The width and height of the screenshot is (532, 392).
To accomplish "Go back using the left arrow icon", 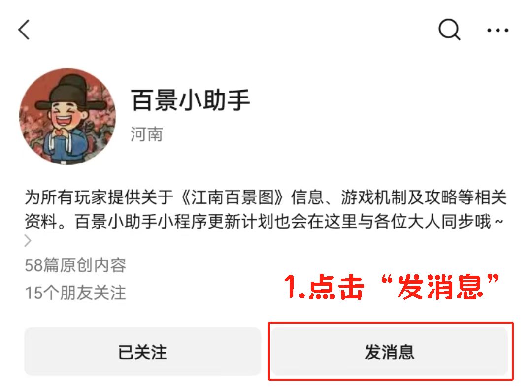I will coord(24,30).
